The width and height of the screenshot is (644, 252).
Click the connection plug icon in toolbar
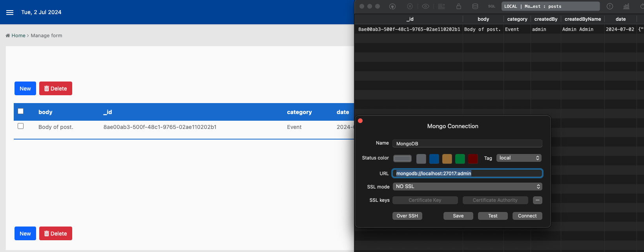[x=392, y=6]
